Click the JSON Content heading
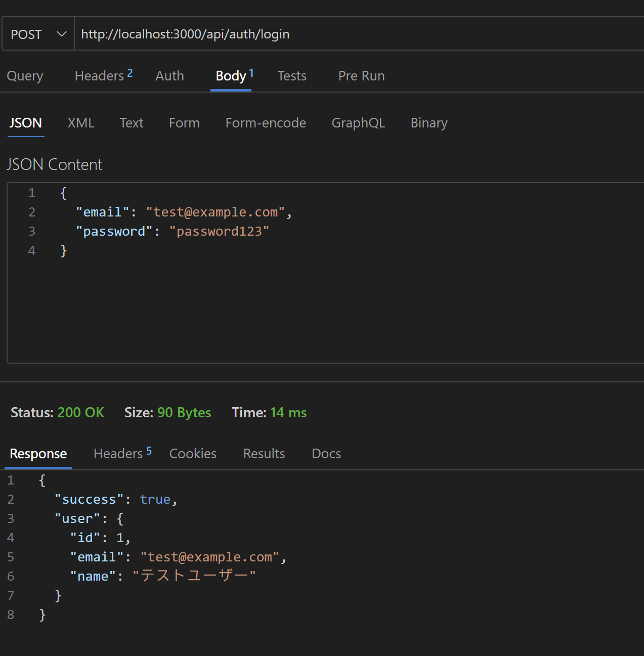644x656 pixels. pyautogui.click(x=54, y=164)
